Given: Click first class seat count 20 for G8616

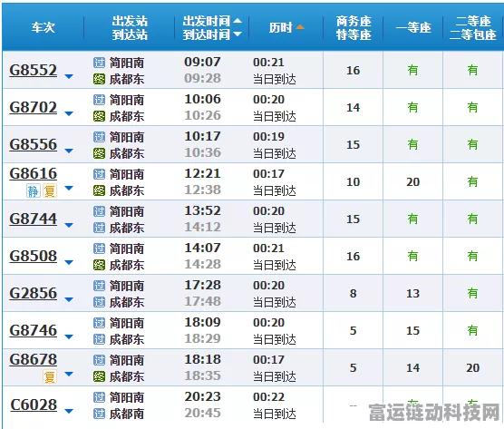Looking at the screenshot, I should click(412, 181).
